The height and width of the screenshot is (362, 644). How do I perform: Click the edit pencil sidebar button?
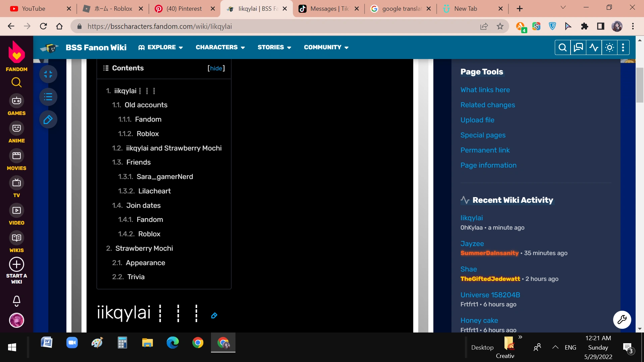click(x=48, y=120)
